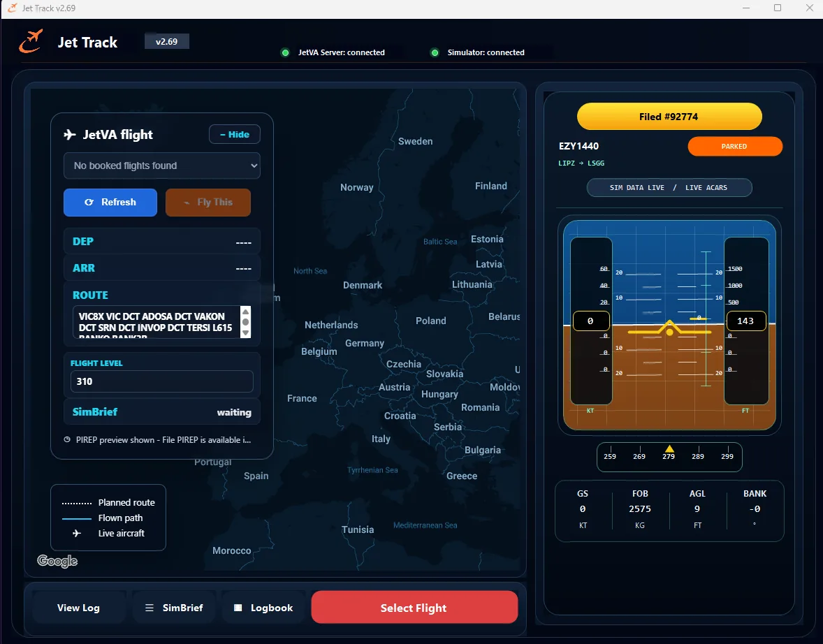Viewport: 823px width, 644px height.
Task: Open the SimBrief tab at bottom
Action: point(174,608)
